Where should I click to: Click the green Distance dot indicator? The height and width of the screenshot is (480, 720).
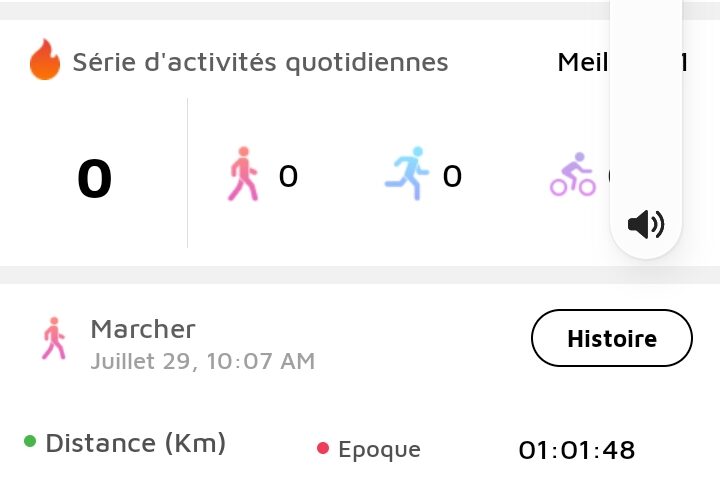(x=30, y=441)
